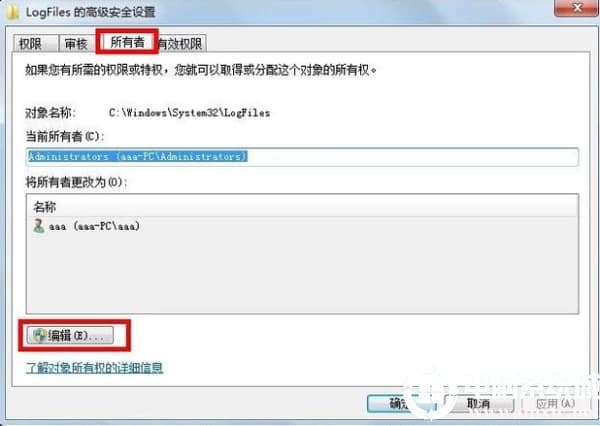600x426 pixels.
Task: Go to the 有效权限 tab
Action: (180, 44)
